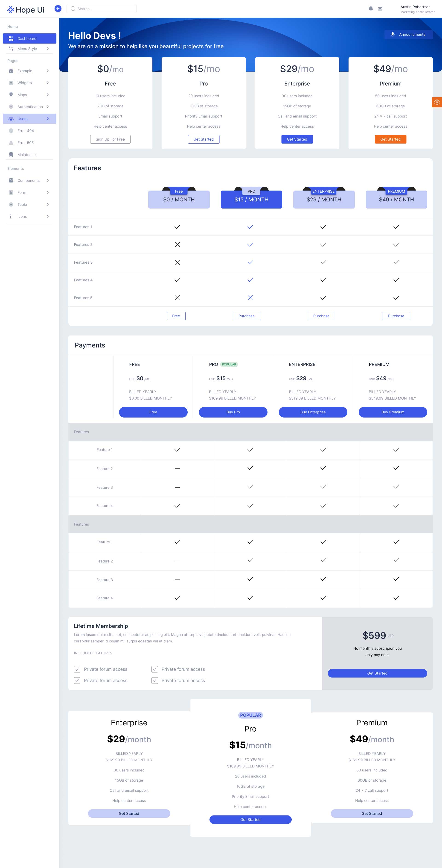This screenshot has height=868, width=442.
Task: Click the cross mark for Features 2 Free
Action: [x=177, y=245]
